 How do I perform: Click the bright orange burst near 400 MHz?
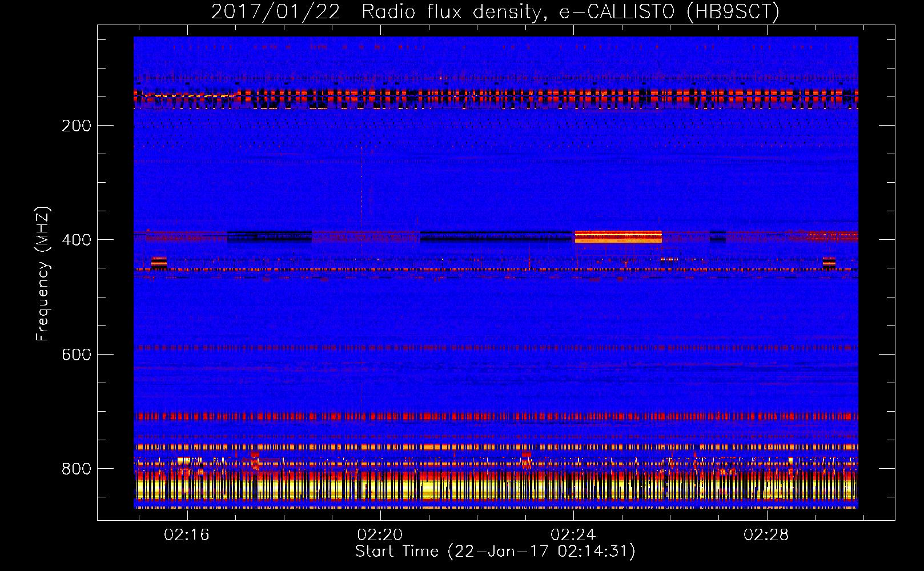coord(618,236)
